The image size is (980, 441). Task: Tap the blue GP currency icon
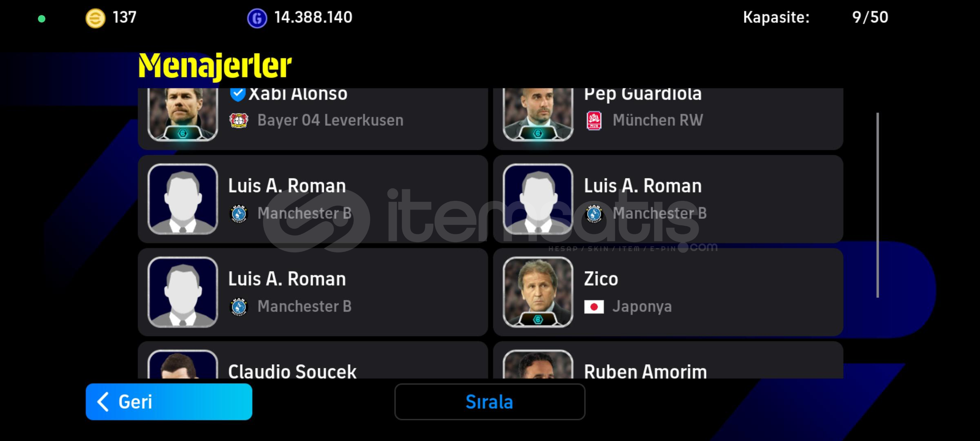coord(257,18)
